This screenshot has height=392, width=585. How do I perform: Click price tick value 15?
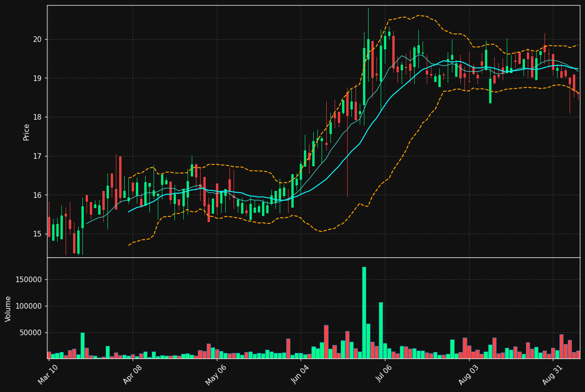37,234
